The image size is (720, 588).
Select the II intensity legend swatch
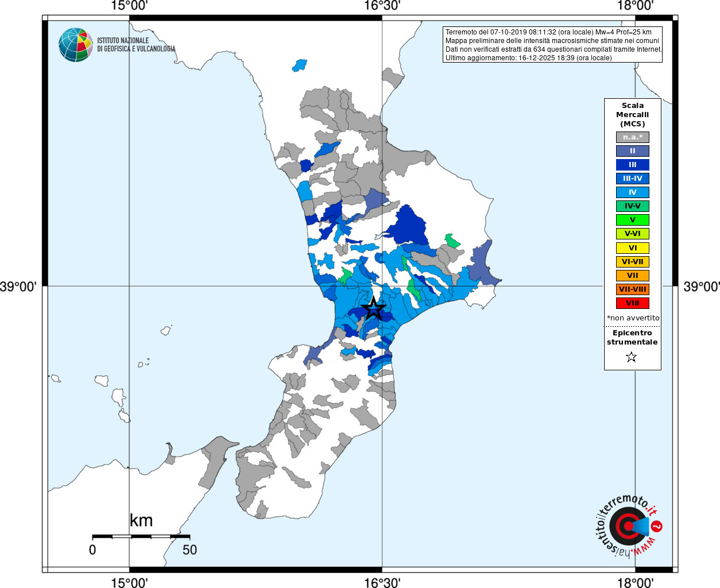point(633,151)
